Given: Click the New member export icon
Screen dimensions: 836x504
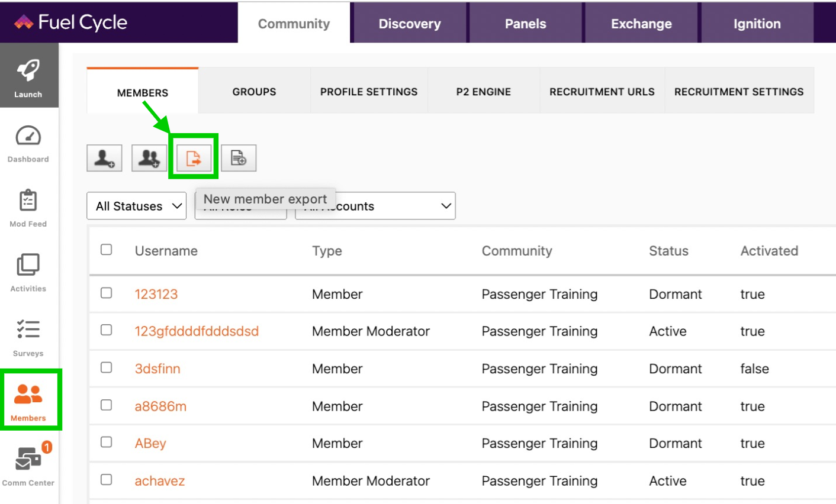Looking at the screenshot, I should pyautogui.click(x=194, y=158).
